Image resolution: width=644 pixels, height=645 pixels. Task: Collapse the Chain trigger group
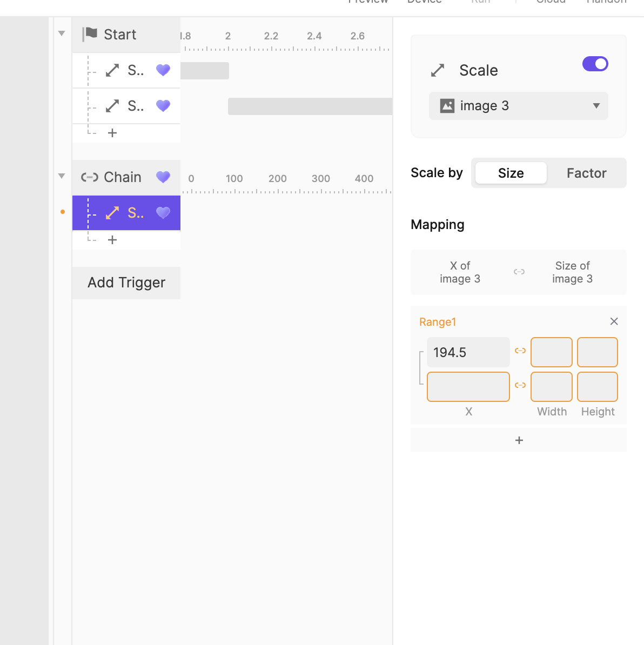pyautogui.click(x=62, y=176)
